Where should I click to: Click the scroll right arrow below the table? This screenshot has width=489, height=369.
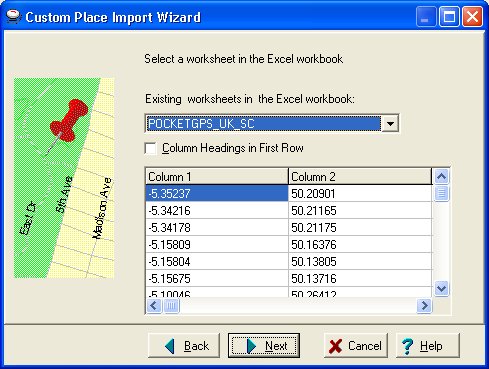pos(424,306)
